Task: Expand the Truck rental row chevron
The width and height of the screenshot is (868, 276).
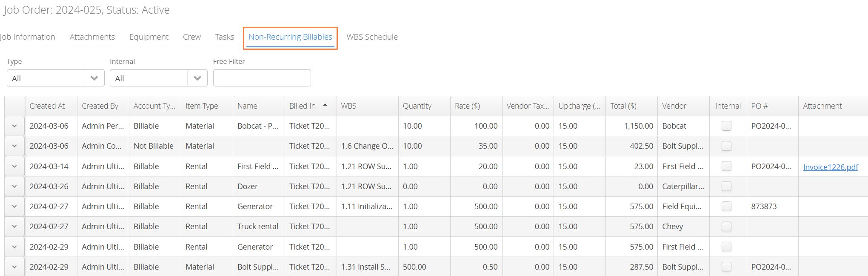Action: click(x=14, y=226)
